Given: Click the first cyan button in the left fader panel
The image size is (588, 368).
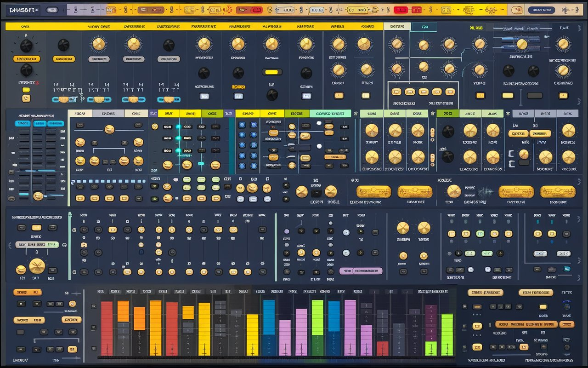Looking at the screenshot, I should [x=23, y=123].
